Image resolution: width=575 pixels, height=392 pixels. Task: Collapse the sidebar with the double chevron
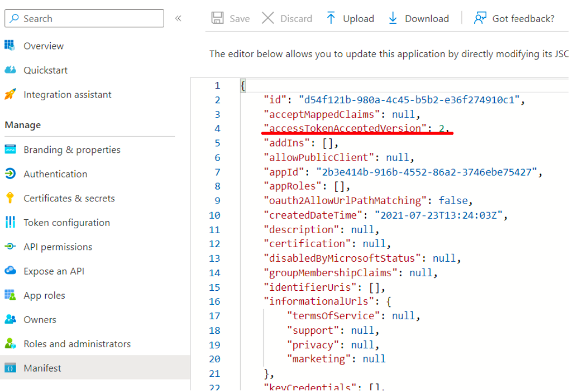pos(178,18)
